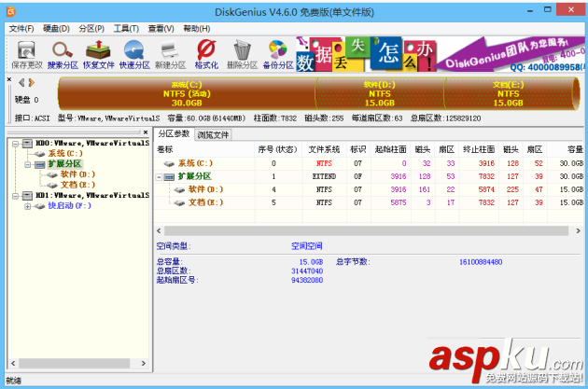
Task: Click EXTEND cell in 扩展分区 row
Action: pos(325,176)
